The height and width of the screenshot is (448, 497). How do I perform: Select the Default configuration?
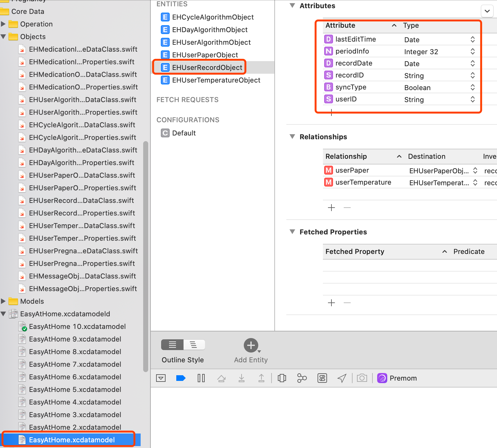click(x=178, y=133)
